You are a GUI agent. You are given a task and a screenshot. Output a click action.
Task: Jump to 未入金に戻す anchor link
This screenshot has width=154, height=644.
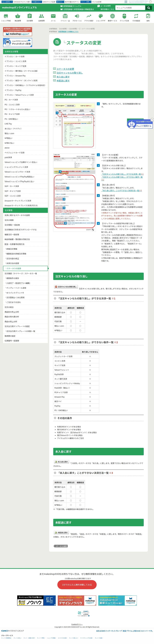click(63, 77)
